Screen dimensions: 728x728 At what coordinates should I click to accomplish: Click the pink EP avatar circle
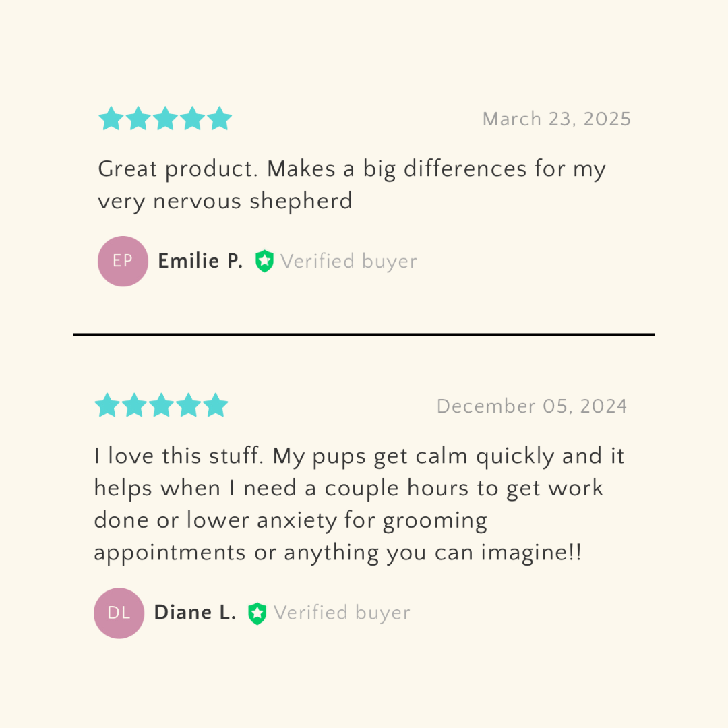point(123,262)
